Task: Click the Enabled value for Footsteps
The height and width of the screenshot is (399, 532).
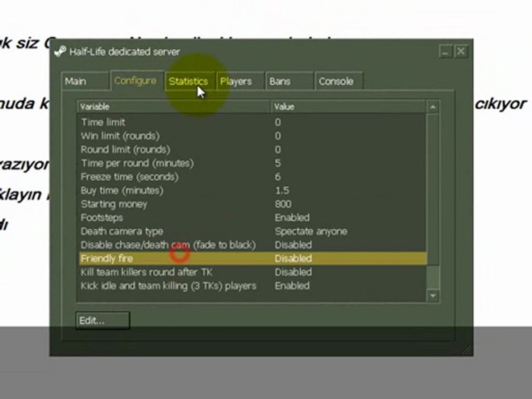Action: click(292, 218)
